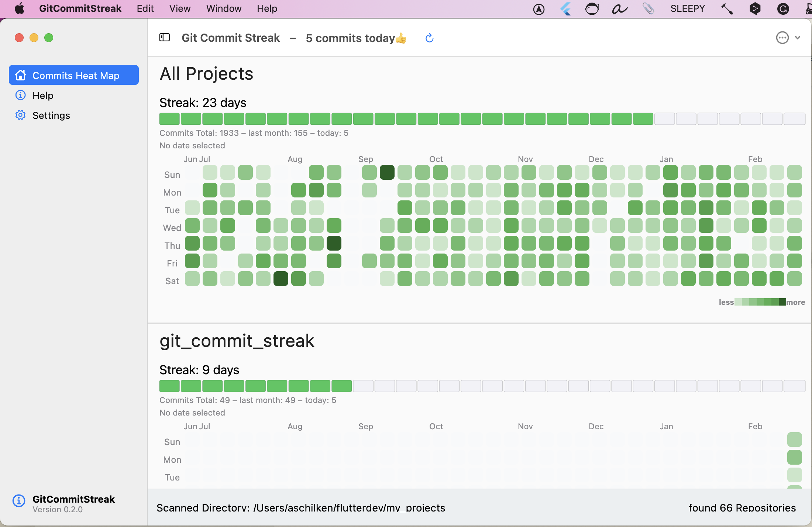This screenshot has height=527, width=812.
Task: Open the Window menu
Action: [x=224, y=8]
